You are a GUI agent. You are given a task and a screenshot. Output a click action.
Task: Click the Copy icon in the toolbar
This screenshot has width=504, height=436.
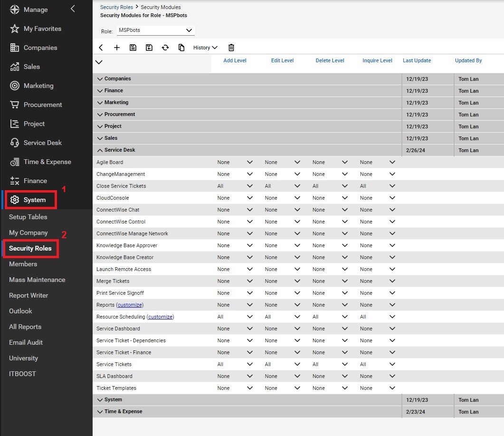click(181, 48)
